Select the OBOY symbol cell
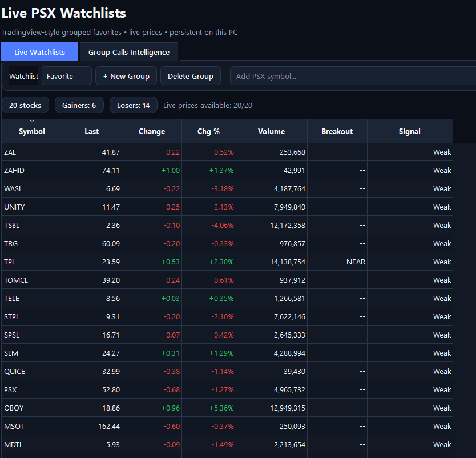476x458 pixels. 32,408
